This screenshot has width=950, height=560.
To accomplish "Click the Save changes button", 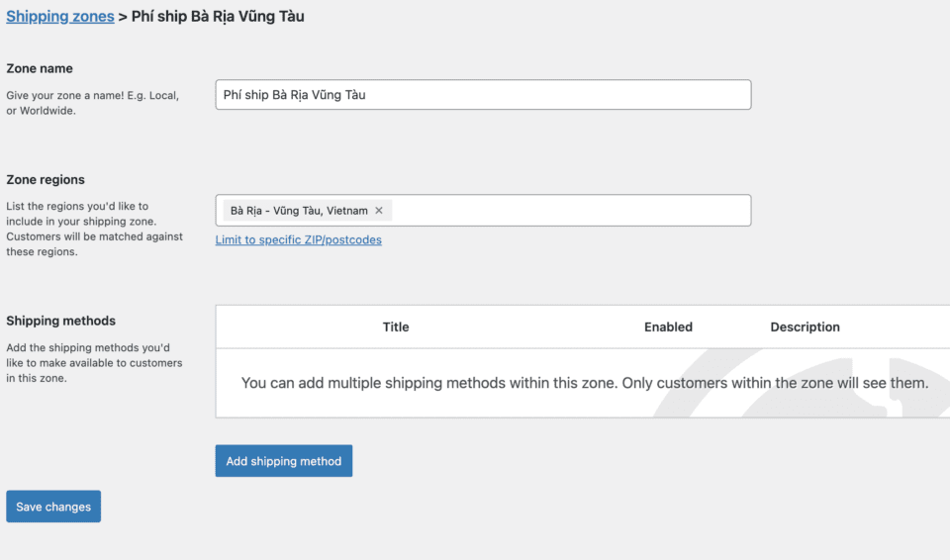I will pos(53,507).
